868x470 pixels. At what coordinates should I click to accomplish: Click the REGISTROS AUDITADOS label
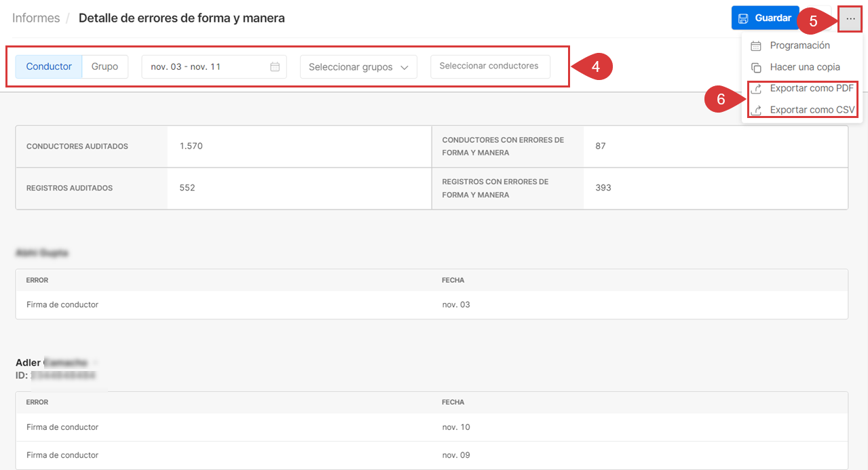69,189
